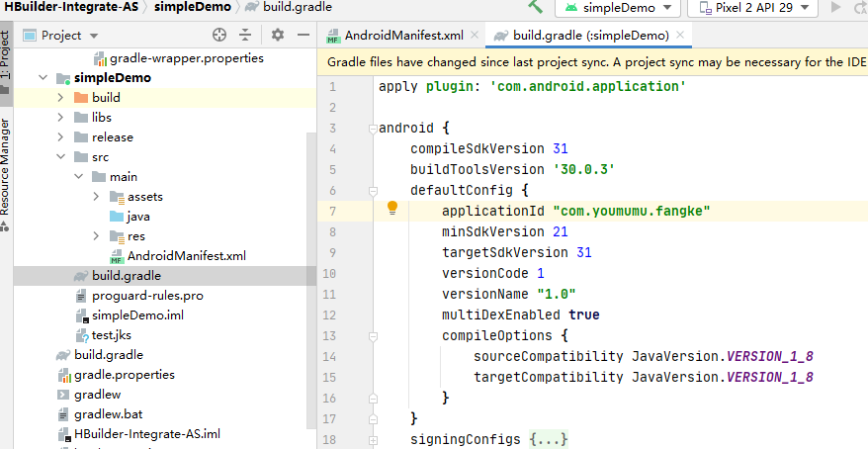Image resolution: width=868 pixels, height=449 pixels.
Task: Click the test.jks unknown file icon
Action: [x=82, y=335]
